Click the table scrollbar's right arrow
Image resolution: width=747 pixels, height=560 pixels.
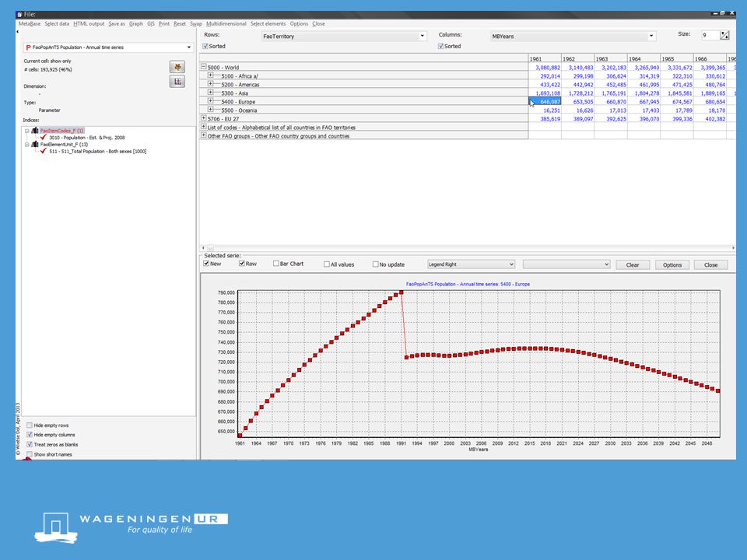pyautogui.click(x=733, y=248)
